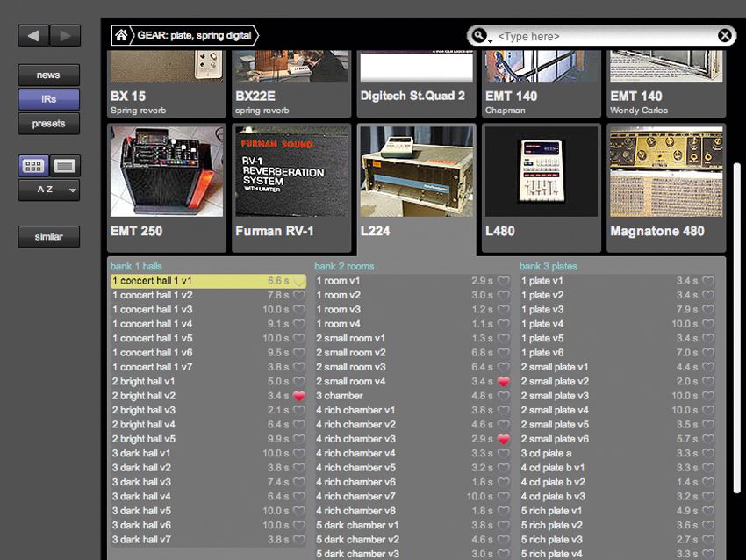The height and width of the screenshot is (560, 746).
Task: Load impulse '4 rich chamber v1'
Action: point(413,410)
